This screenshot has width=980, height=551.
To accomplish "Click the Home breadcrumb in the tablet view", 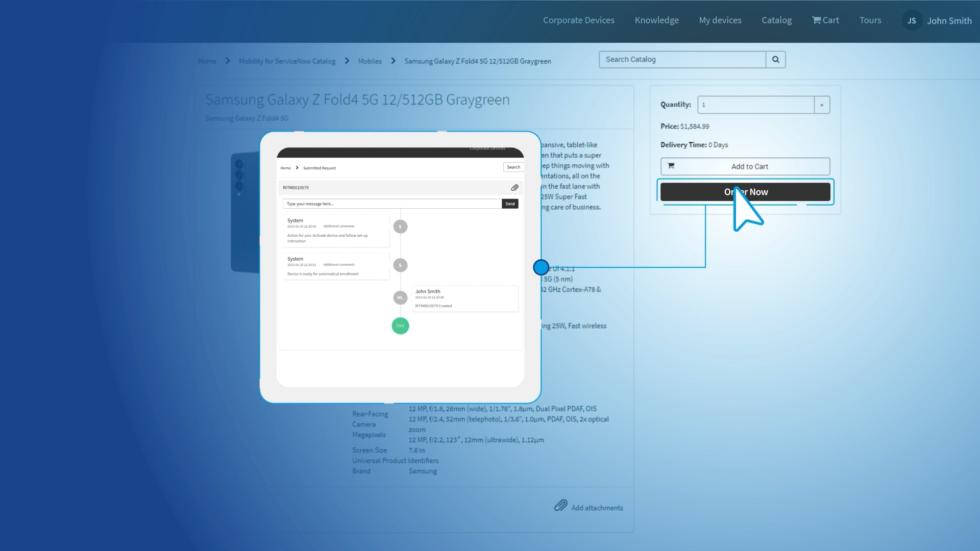I will click(x=285, y=168).
